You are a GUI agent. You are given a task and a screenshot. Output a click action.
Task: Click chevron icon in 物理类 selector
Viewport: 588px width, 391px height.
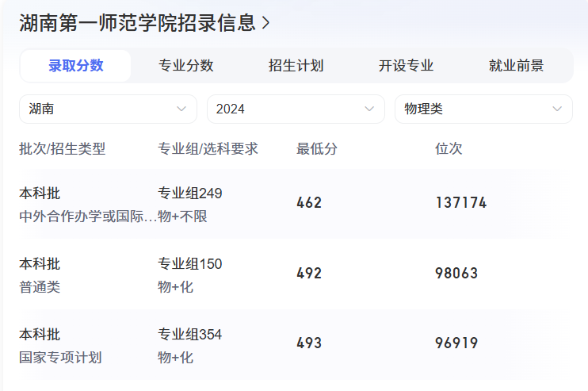click(557, 109)
